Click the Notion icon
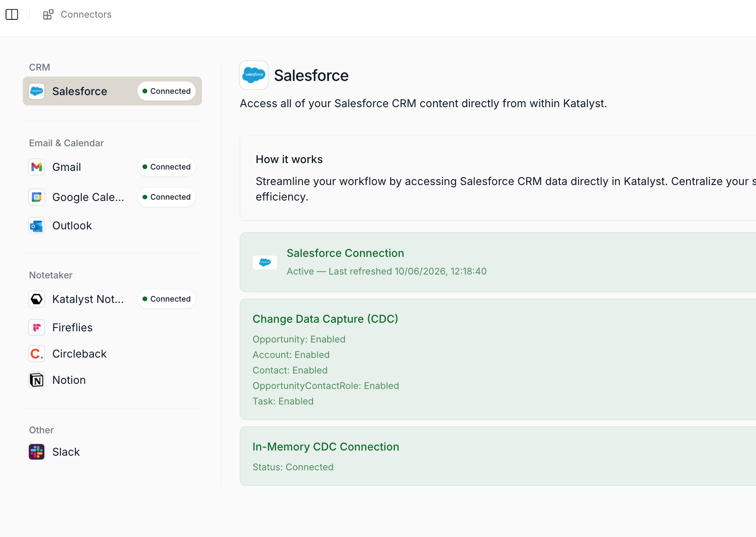Viewport: 756px width, 537px height. pyautogui.click(x=37, y=380)
